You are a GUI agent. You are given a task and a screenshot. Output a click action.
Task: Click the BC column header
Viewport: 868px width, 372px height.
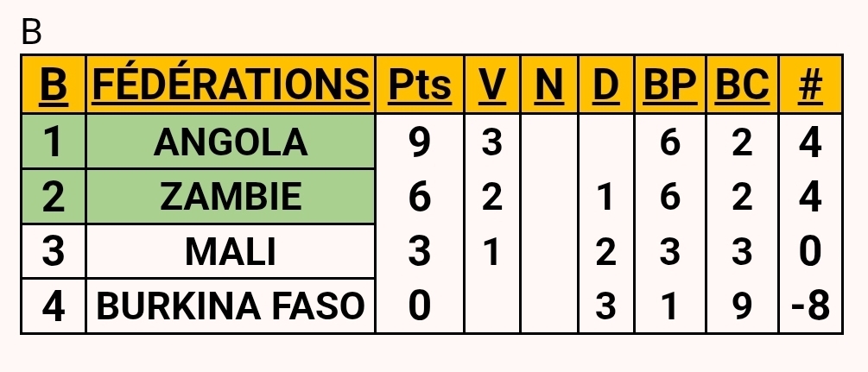tap(742, 84)
